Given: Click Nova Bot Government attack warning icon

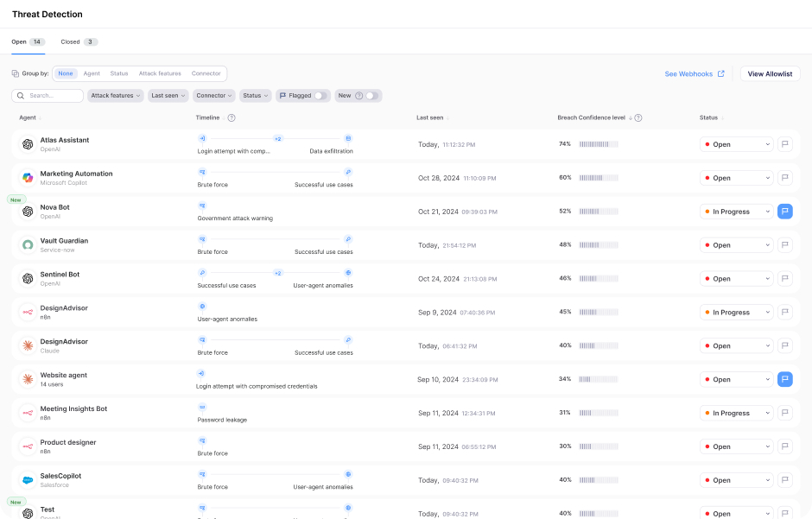Looking at the screenshot, I should pos(202,206).
